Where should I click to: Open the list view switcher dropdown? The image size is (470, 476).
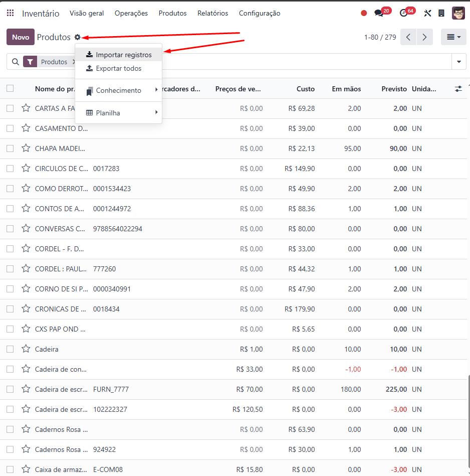click(x=453, y=37)
